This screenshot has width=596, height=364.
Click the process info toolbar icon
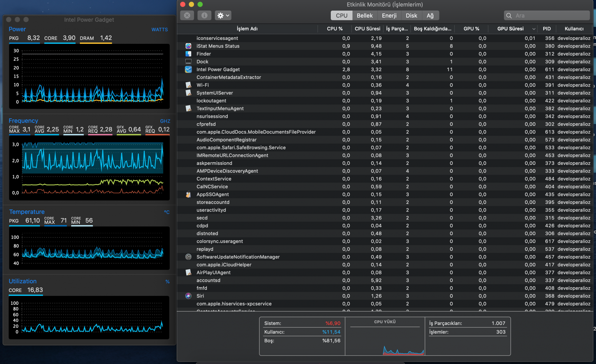click(204, 15)
